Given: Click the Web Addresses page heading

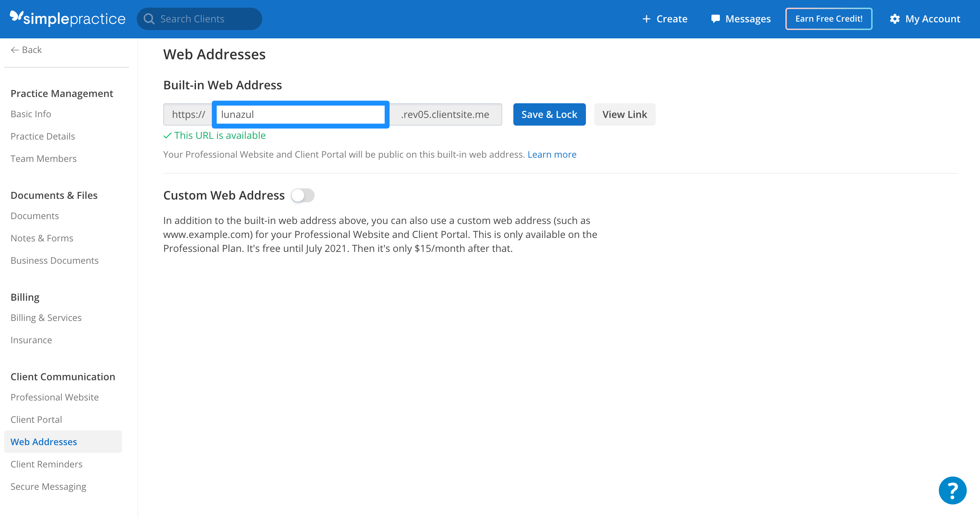Looking at the screenshot, I should [x=214, y=54].
